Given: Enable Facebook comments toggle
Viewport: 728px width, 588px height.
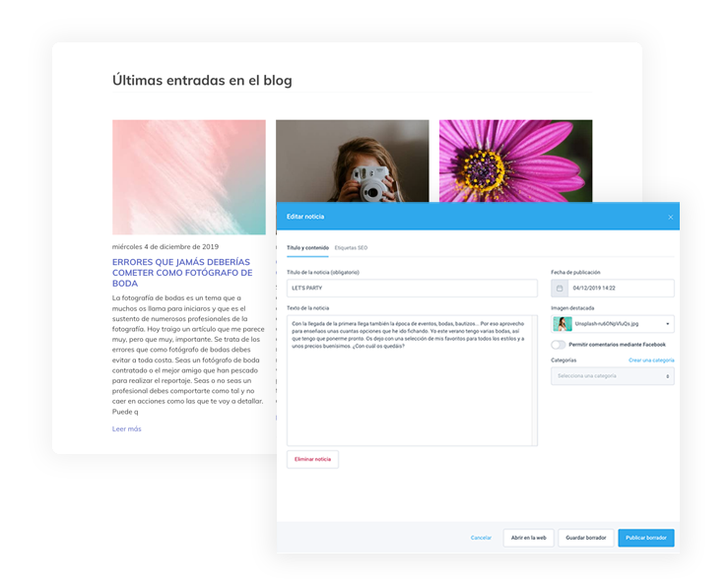Looking at the screenshot, I should click(x=560, y=345).
